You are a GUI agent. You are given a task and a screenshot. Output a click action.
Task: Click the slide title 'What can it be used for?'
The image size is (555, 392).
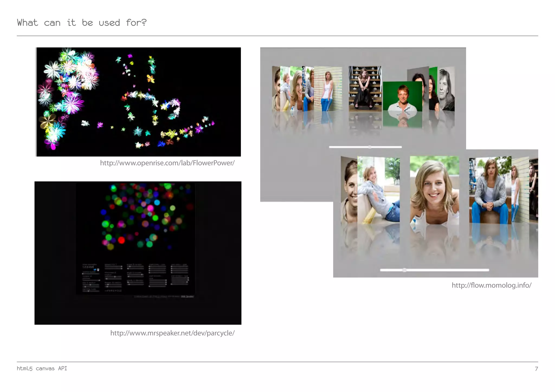pos(82,23)
